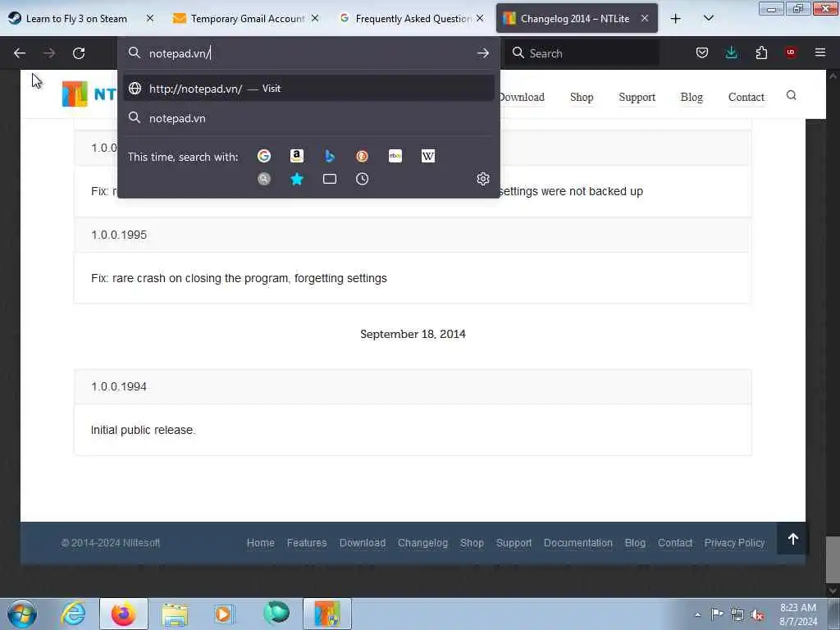This screenshot has height=630, width=840.
Task: Open Blog in NTLite top navigation
Action: pos(692,97)
